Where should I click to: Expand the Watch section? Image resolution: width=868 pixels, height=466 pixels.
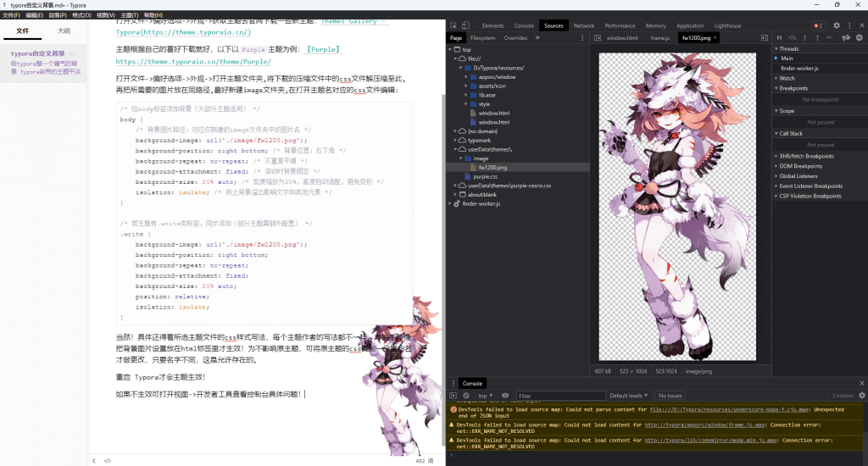(x=787, y=78)
